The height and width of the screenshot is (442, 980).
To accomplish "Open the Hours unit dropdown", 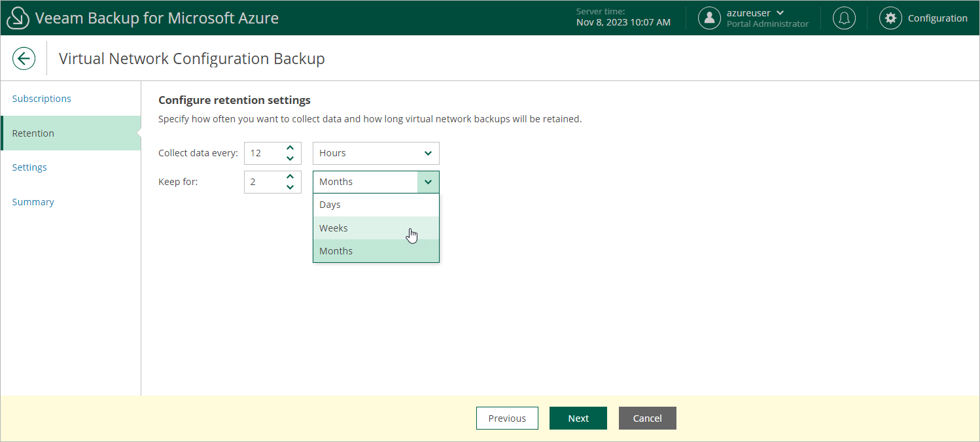I will click(376, 153).
